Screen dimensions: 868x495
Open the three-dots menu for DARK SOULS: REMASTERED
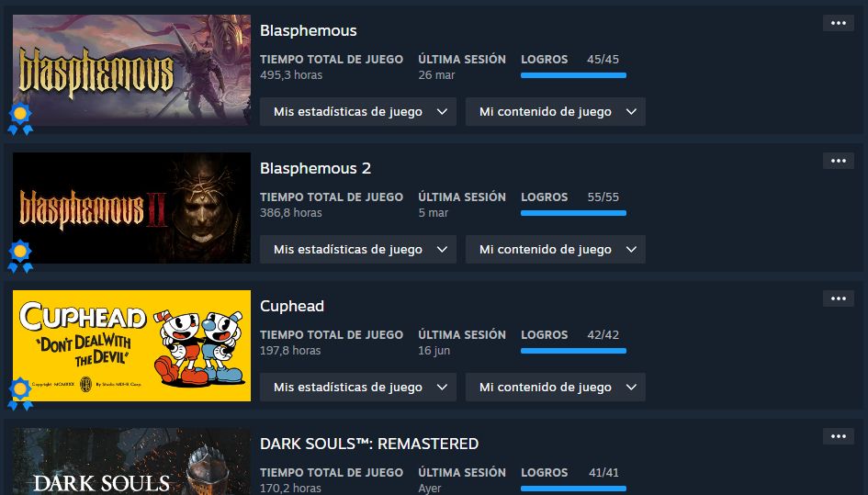coord(838,436)
